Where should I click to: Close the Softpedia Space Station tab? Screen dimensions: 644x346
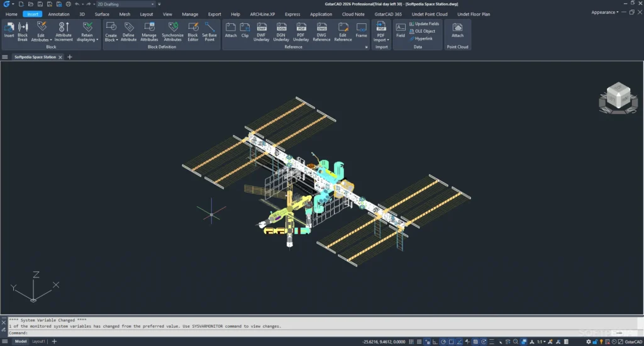pos(60,57)
